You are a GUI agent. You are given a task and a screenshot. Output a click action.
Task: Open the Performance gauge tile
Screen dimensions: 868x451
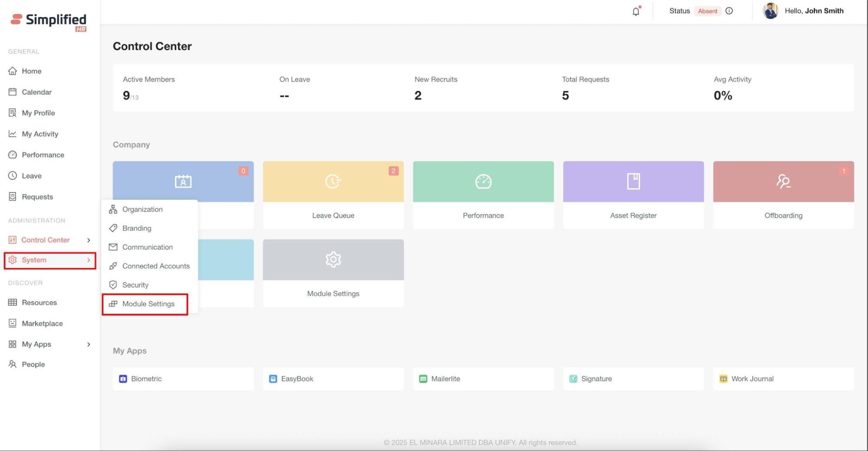(x=483, y=182)
